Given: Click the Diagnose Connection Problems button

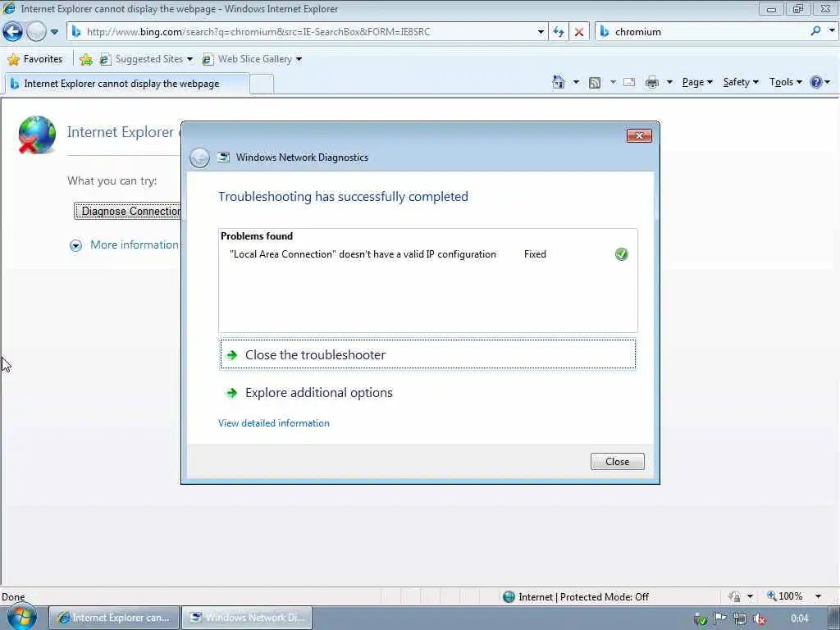Looking at the screenshot, I should coord(128,211).
